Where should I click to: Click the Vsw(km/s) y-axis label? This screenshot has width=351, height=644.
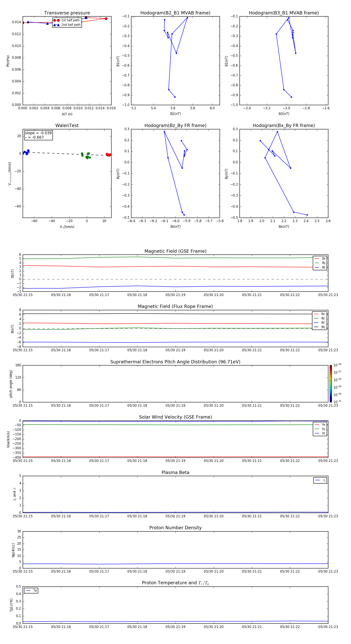(x=8, y=439)
